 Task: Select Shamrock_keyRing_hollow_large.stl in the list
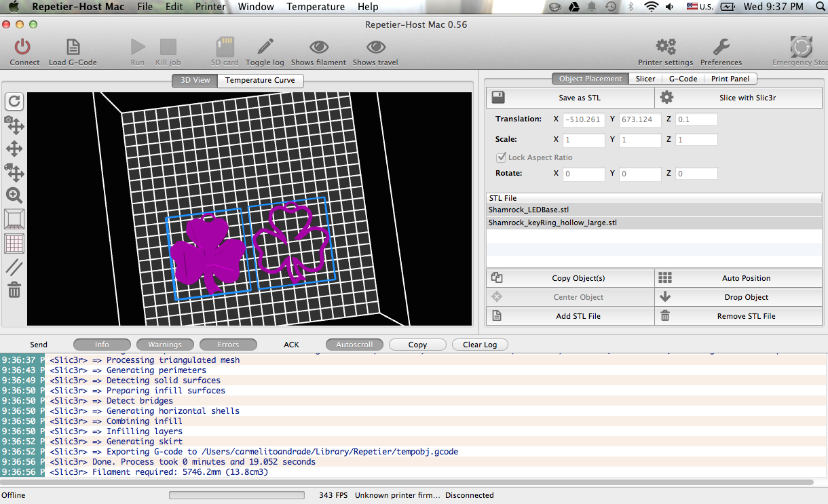point(654,222)
